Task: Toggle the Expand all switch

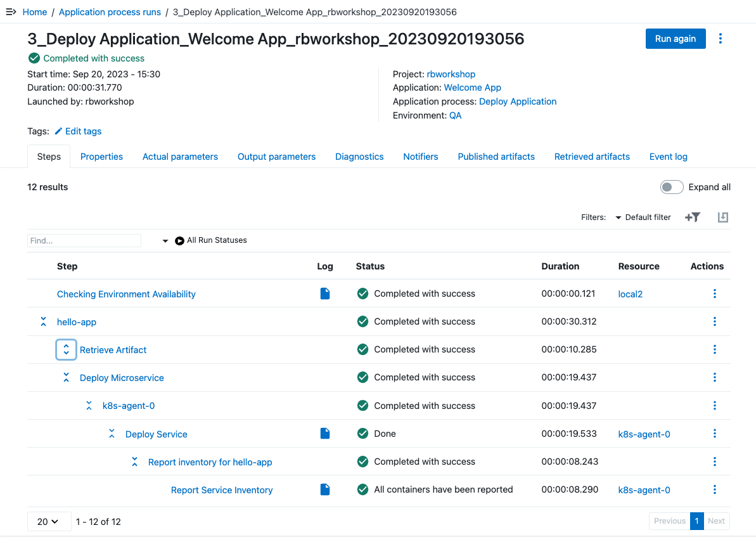Action: pyautogui.click(x=672, y=187)
